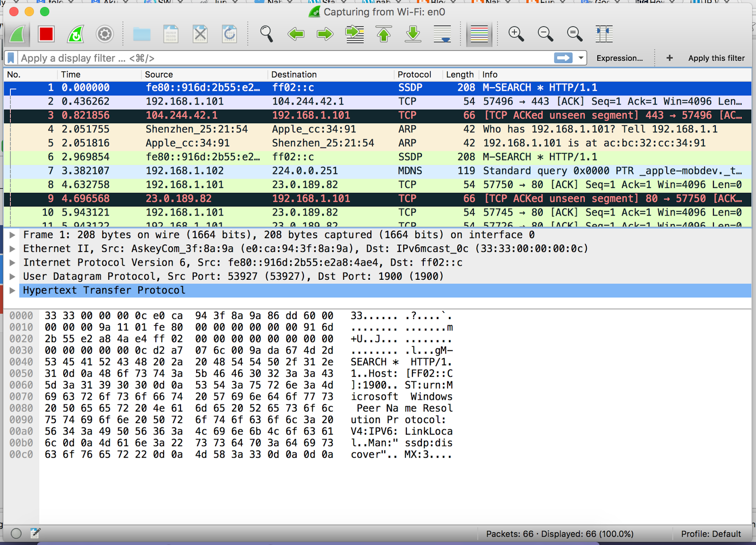Reset text to normal size
756x545 pixels.
tap(575, 34)
